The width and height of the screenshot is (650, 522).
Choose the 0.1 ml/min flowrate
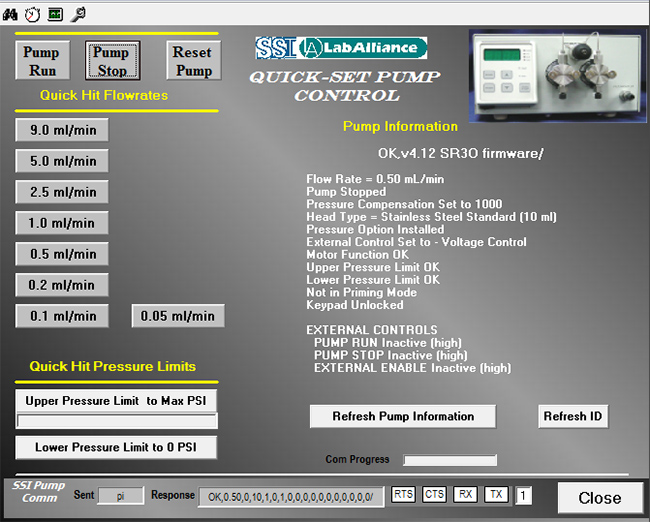62,316
